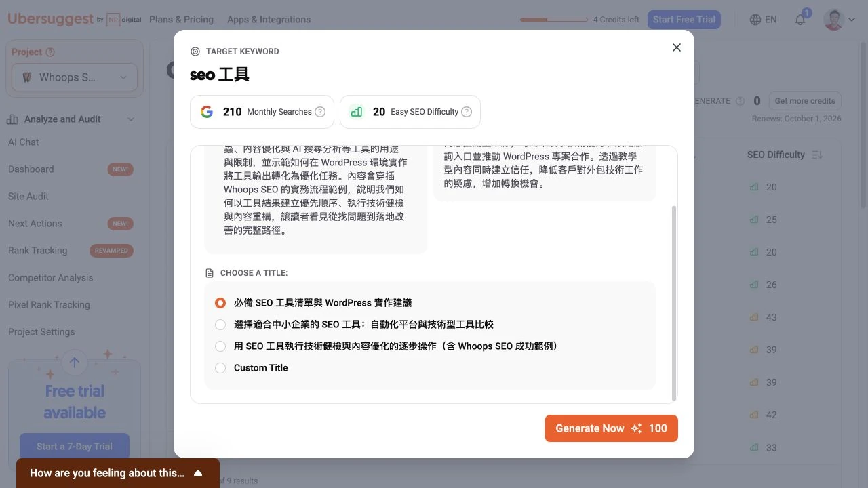Click the Project help question icon
This screenshot has height=488, width=868.
(x=50, y=52)
